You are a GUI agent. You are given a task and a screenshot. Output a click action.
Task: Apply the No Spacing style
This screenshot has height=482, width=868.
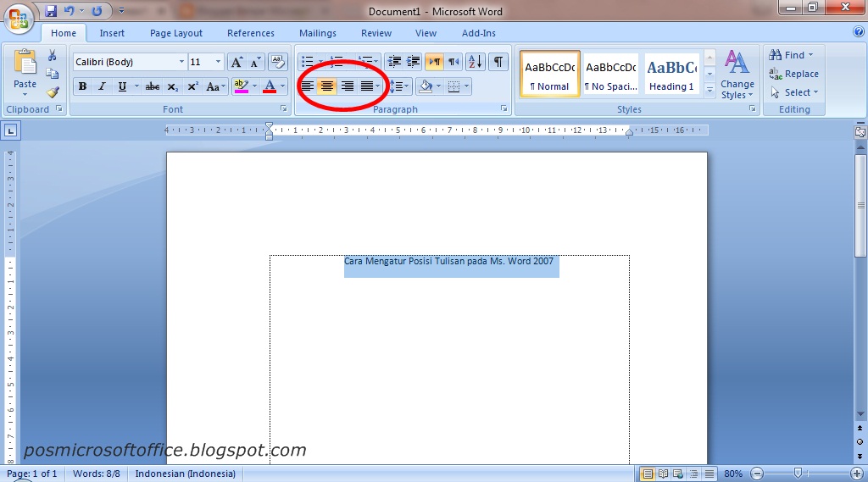click(x=611, y=75)
